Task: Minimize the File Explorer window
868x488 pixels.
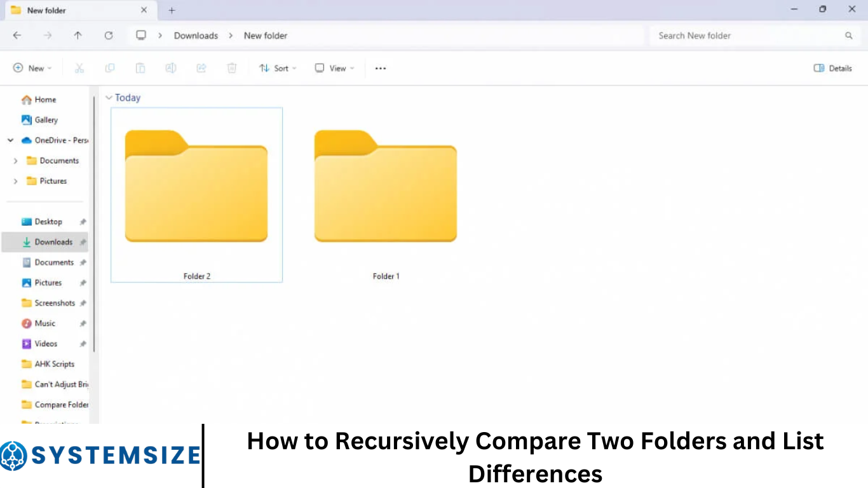Action: click(794, 10)
